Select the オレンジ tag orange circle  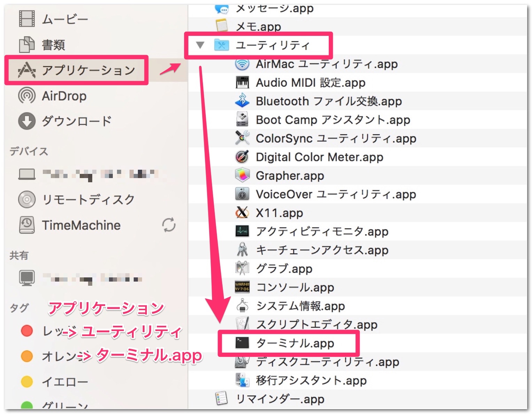[26, 356]
